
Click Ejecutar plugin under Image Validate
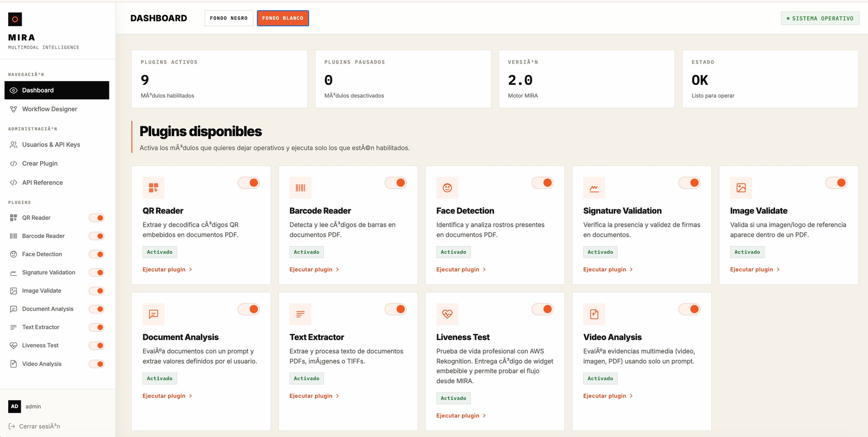[x=755, y=270]
